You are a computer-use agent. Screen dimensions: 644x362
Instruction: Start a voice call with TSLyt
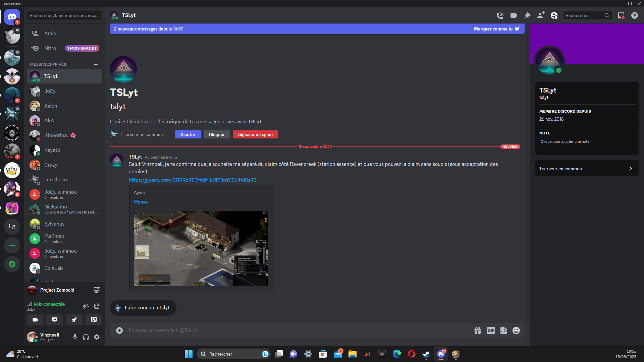(500, 15)
